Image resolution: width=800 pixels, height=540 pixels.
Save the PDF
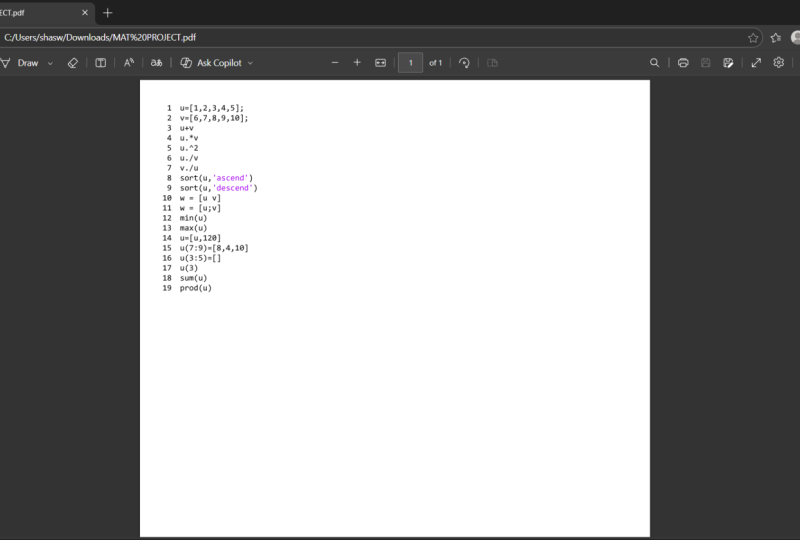[706, 63]
